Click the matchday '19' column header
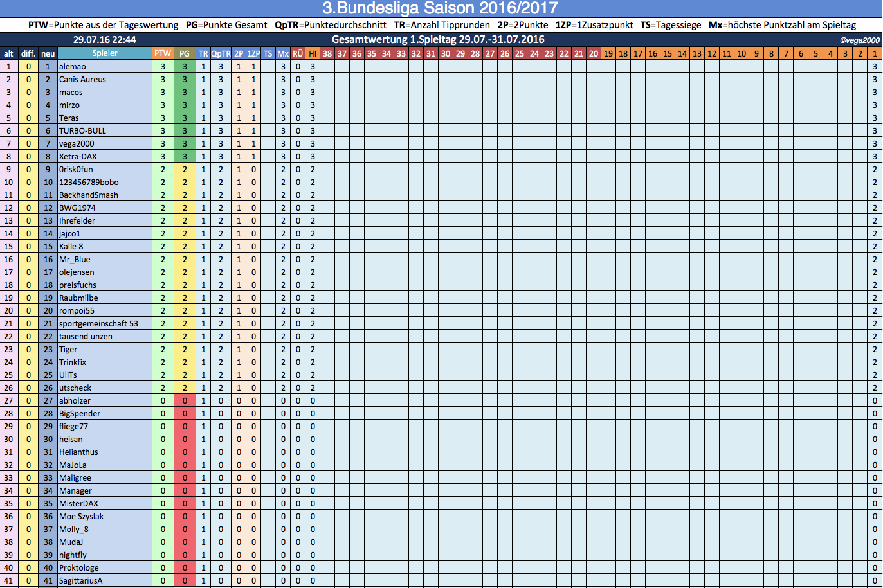The width and height of the screenshot is (883, 588). click(x=608, y=53)
